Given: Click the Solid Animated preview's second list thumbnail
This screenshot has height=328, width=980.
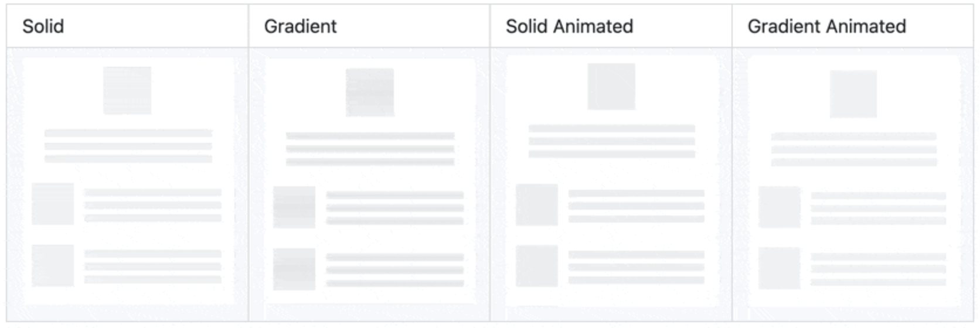Looking at the screenshot, I should click(x=537, y=266).
